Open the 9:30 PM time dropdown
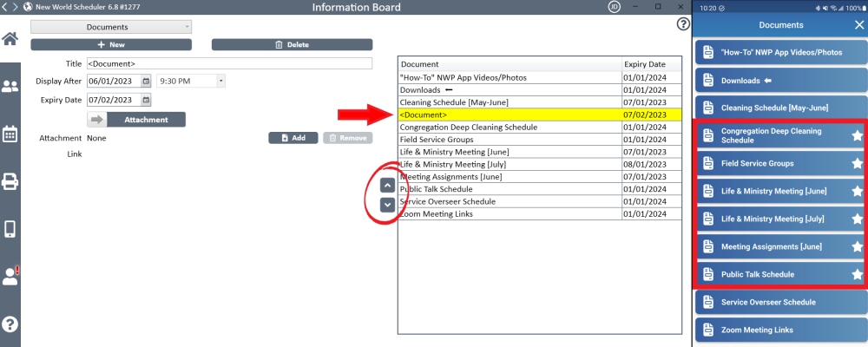 point(220,81)
